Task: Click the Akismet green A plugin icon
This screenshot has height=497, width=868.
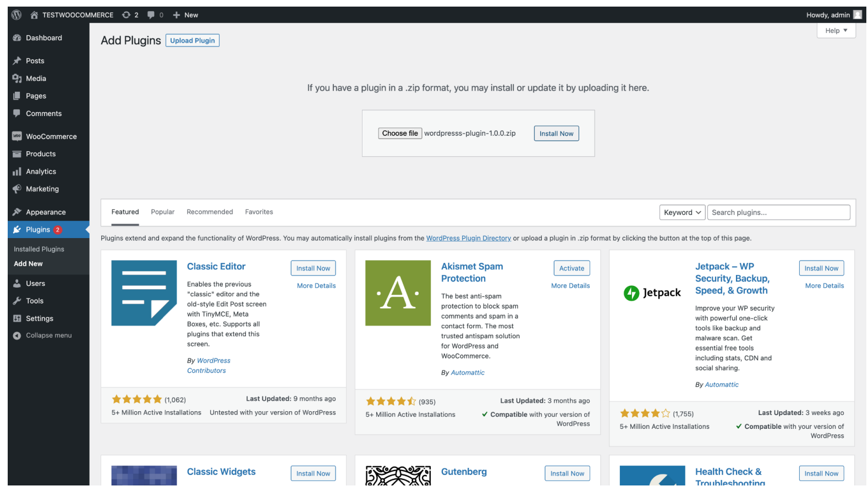Action: [398, 293]
